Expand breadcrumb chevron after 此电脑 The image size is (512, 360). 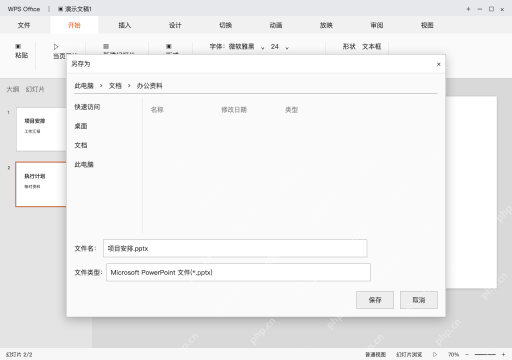[x=101, y=86]
